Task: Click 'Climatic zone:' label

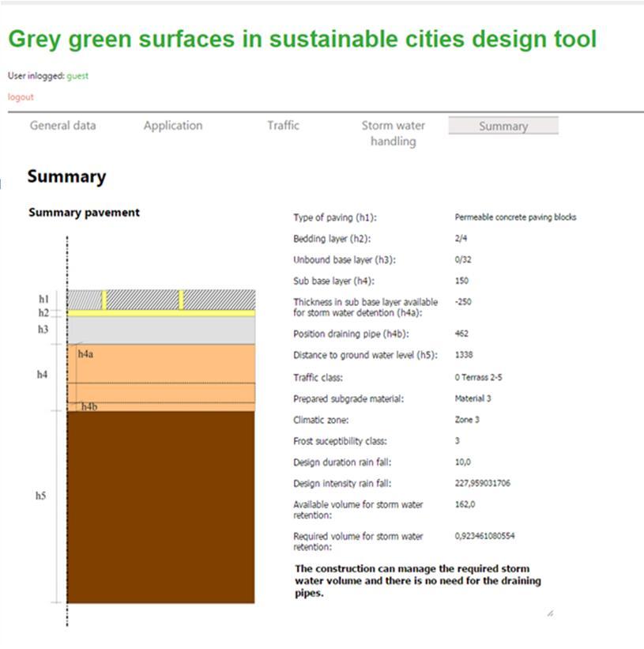Action: click(x=321, y=420)
